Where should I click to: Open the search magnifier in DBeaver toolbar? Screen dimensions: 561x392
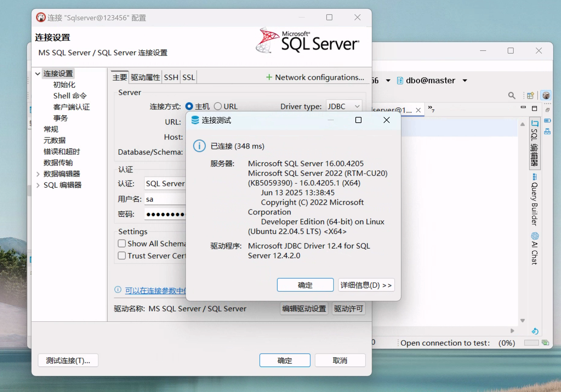512,96
